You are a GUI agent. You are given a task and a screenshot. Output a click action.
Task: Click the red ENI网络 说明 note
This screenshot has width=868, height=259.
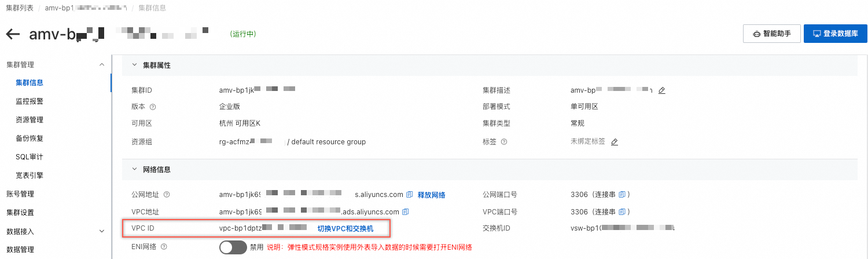click(369, 247)
